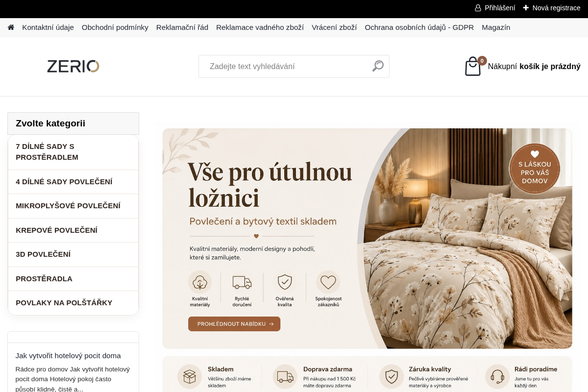Click the cart item count badge
The width and height of the screenshot is (588, 392).
click(482, 61)
